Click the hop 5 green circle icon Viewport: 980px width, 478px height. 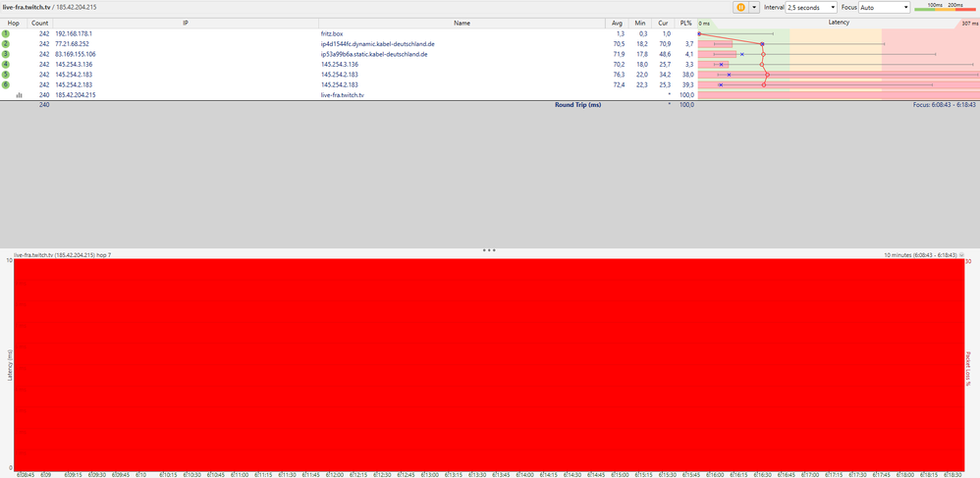pyautogui.click(x=6, y=75)
